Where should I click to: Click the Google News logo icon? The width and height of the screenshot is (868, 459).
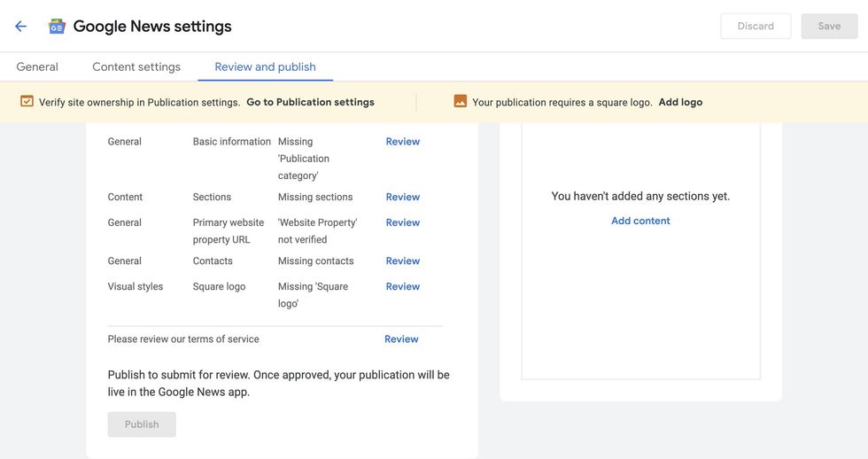[57, 27]
